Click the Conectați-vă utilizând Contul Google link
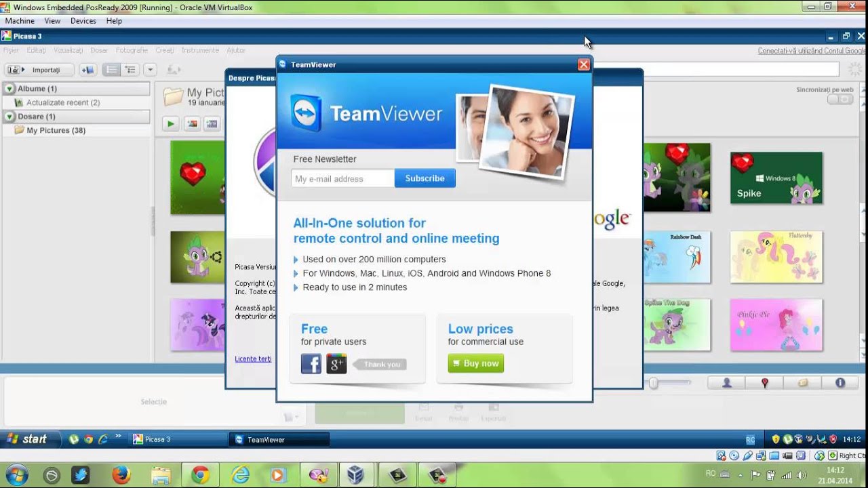Screen dimensions: 868x488 point(812,51)
